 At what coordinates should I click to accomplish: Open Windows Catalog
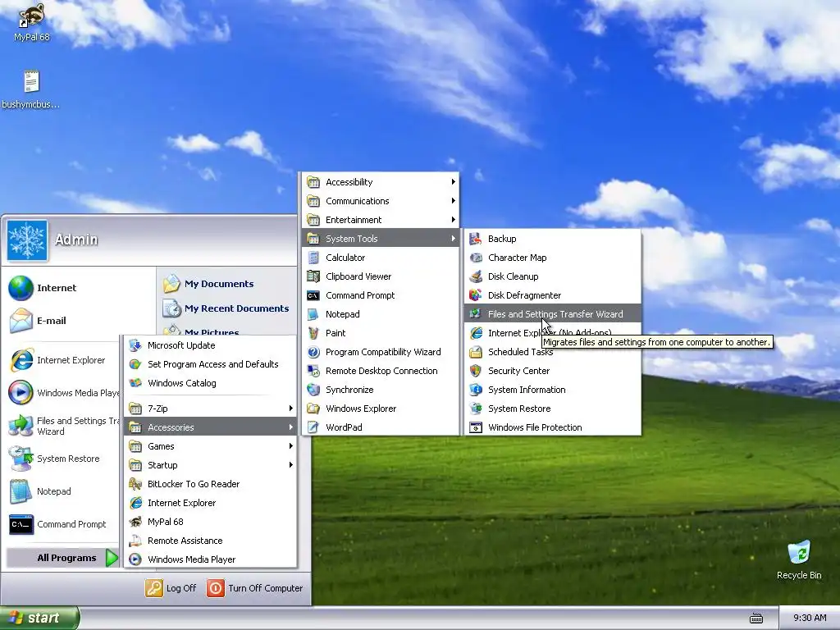pos(210,383)
